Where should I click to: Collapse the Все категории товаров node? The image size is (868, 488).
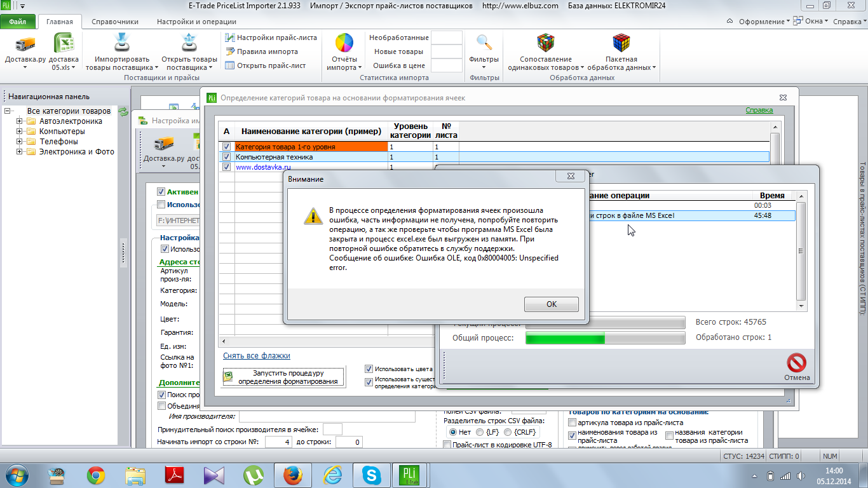click(8, 111)
